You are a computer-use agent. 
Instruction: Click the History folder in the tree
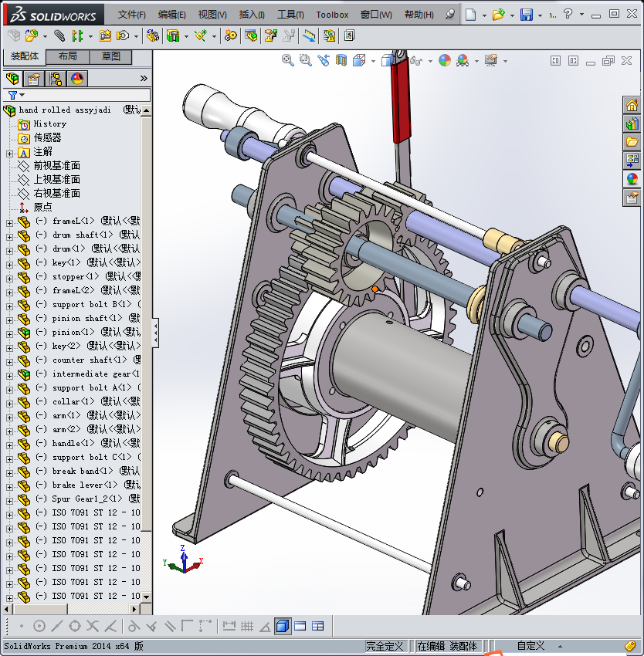click(49, 124)
